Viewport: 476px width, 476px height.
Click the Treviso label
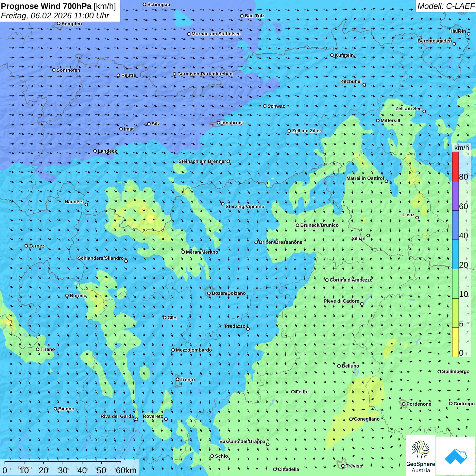354,466
